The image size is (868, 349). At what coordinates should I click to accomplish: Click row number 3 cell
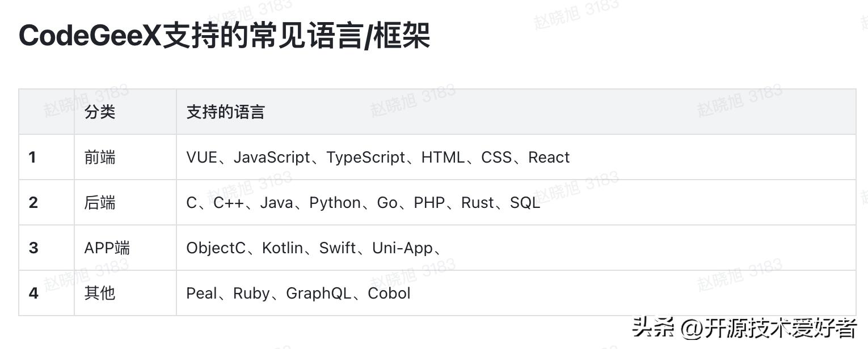pyautogui.click(x=32, y=248)
